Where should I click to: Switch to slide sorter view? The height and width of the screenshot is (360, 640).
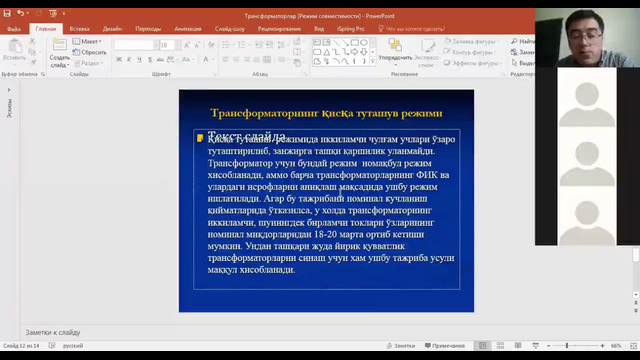click(x=500, y=346)
